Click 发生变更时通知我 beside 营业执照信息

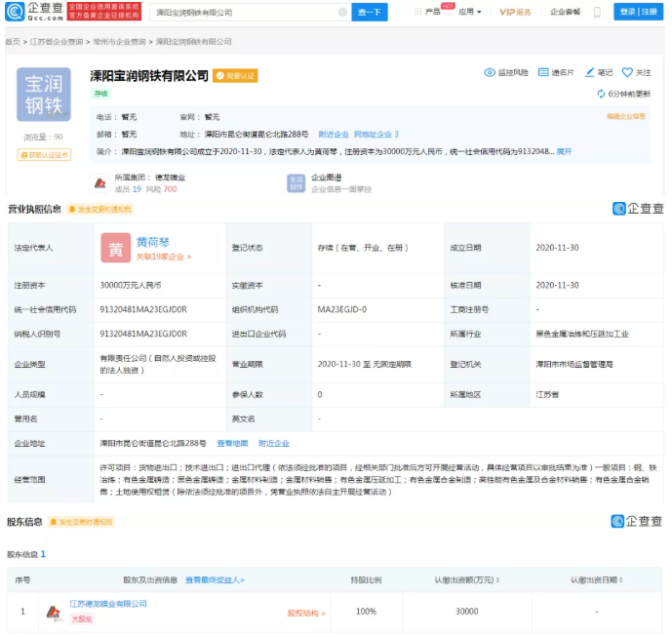[100, 209]
